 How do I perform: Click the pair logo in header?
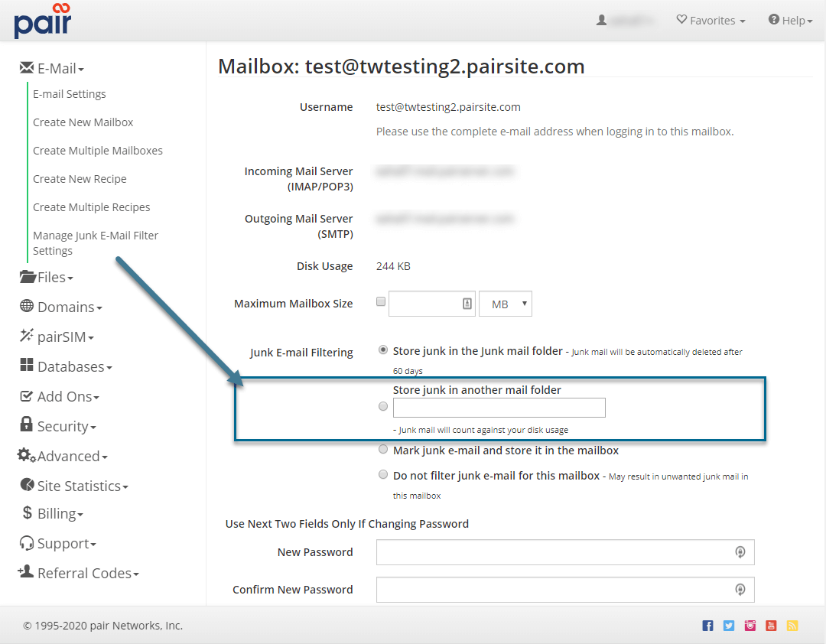pyautogui.click(x=42, y=21)
